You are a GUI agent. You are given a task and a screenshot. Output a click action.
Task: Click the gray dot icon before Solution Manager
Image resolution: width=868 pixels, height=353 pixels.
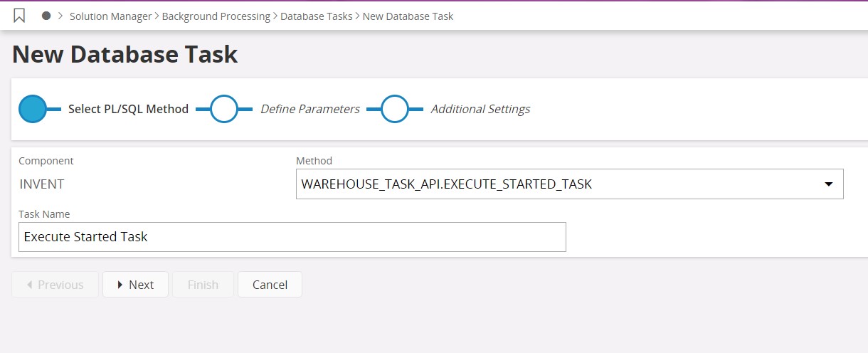[46, 16]
